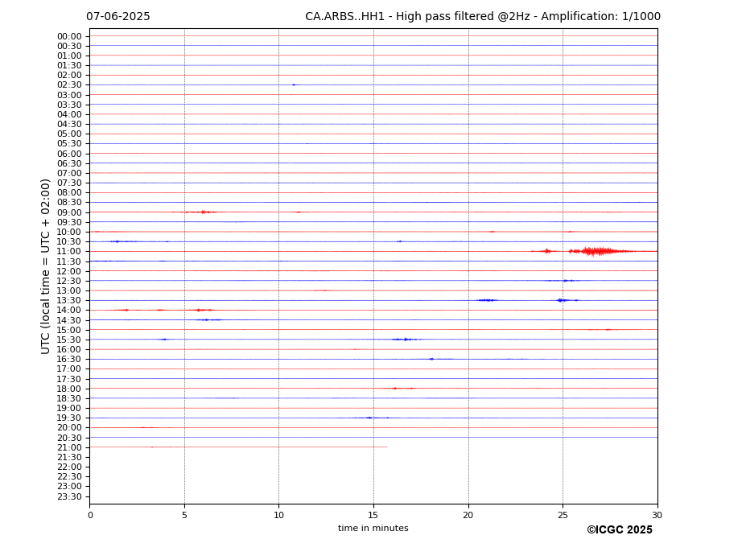Click the x-axis tick label 30
The width and height of the screenshot is (746, 560).
click(657, 515)
